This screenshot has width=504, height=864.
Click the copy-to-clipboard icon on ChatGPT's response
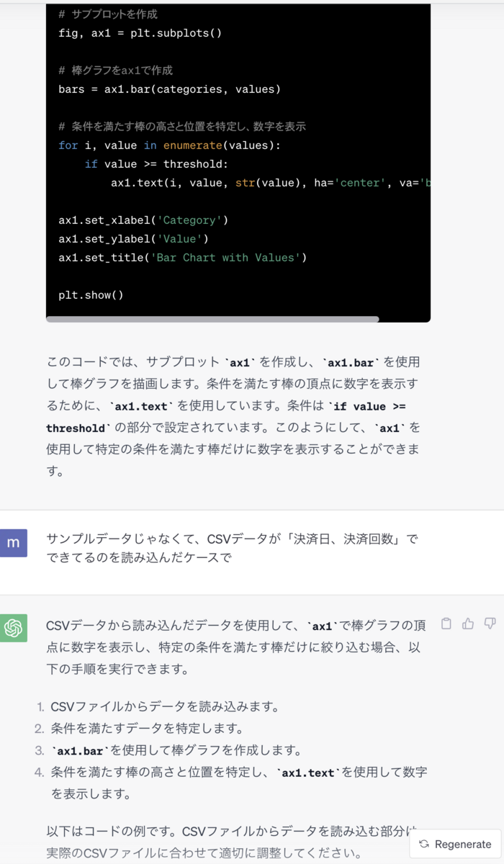[446, 624]
